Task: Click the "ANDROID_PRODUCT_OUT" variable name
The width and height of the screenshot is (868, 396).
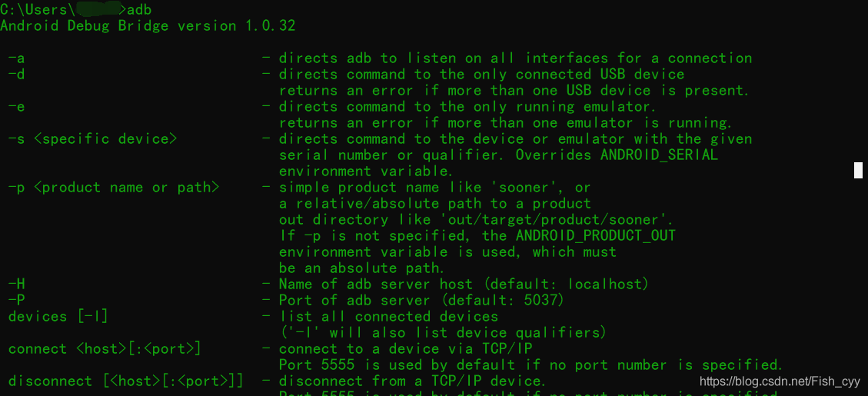Action: coord(595,235)
